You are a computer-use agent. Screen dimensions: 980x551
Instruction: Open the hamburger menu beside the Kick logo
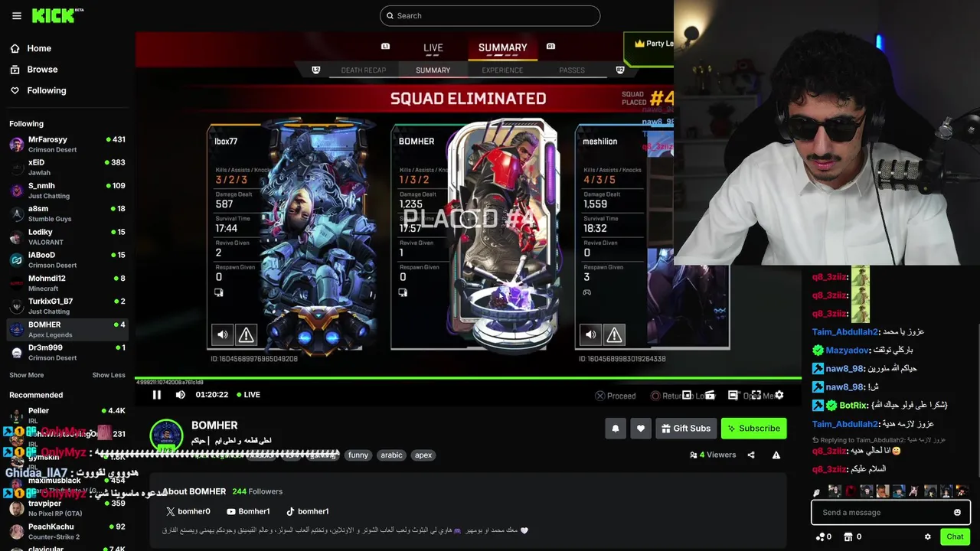click(x=16, y=15)
